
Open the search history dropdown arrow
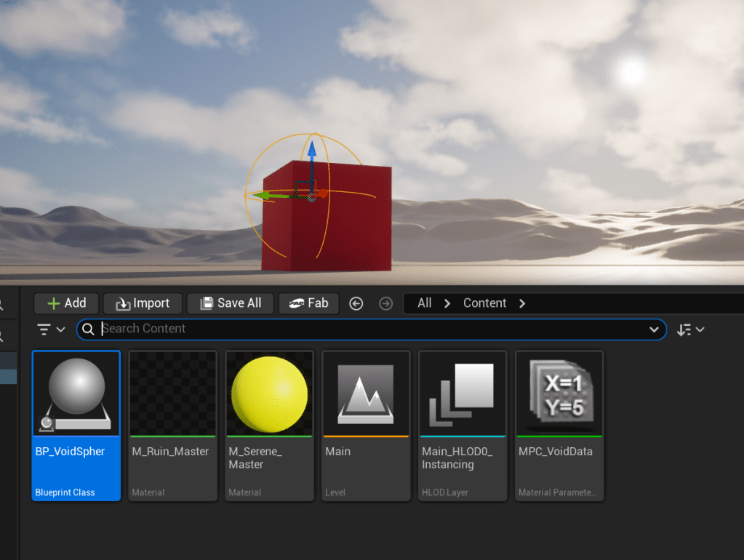tap(653, 329)
